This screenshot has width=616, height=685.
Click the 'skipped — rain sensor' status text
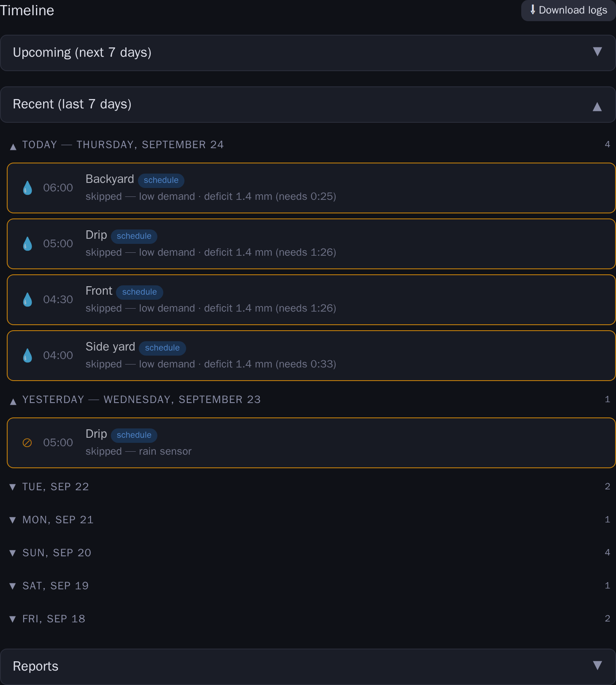138,451
